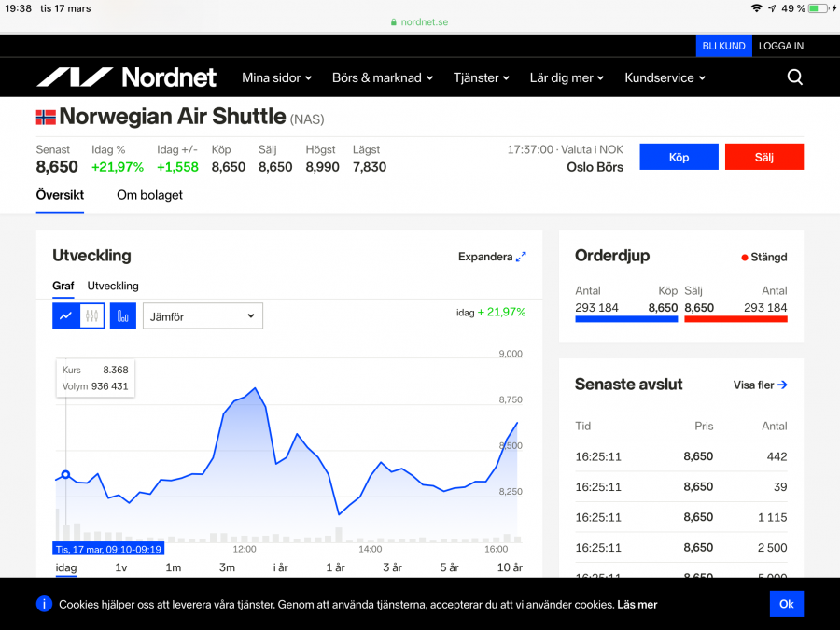Screen dimensions: 840x630
Task: Expand the Börs & marknad menu
Action: coord(383,77)
